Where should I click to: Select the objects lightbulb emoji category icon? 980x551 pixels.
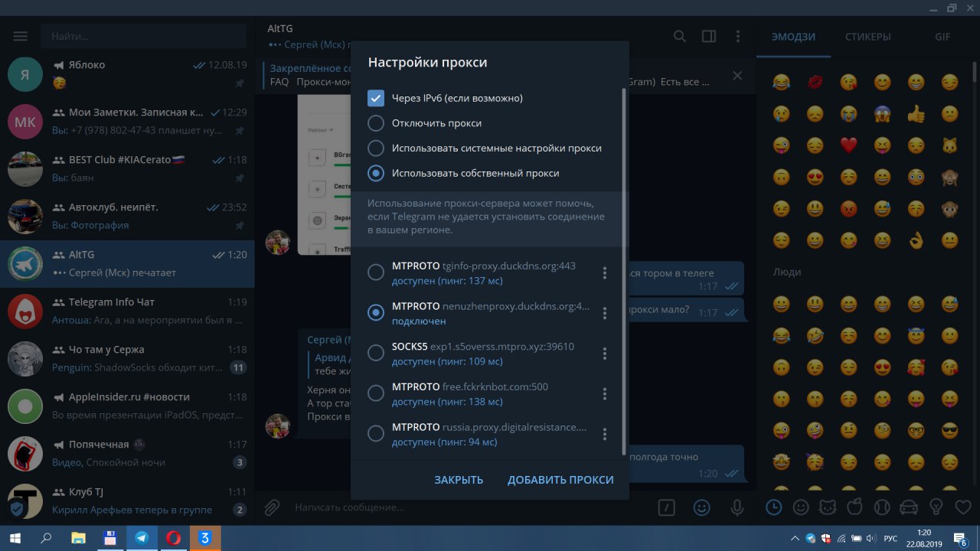[935, 507]
